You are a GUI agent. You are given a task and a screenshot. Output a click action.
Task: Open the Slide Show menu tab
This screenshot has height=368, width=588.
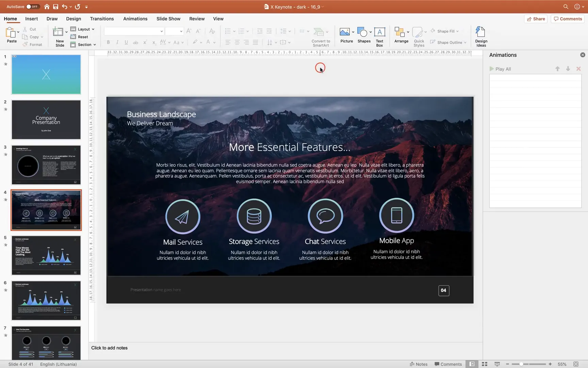coord(168,19)
